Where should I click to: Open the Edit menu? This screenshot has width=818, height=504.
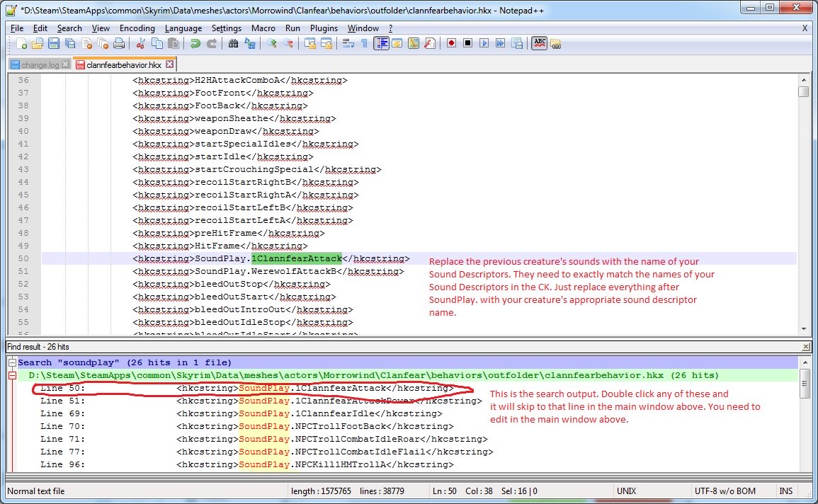point(40,28)
